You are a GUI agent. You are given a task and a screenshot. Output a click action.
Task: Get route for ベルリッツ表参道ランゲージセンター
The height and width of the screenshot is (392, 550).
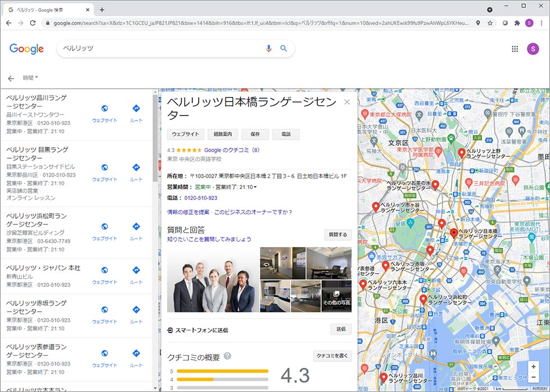(x=136, y=353)
